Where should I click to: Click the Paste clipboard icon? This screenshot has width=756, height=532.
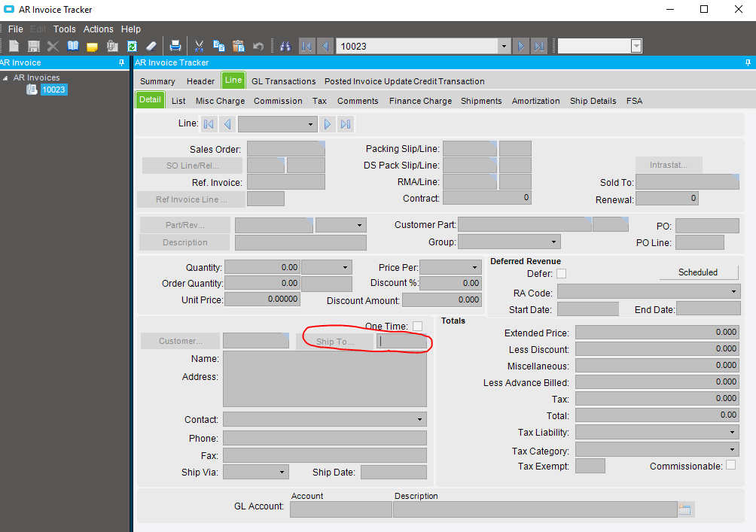pyautogui.click(x=238, y=46)
